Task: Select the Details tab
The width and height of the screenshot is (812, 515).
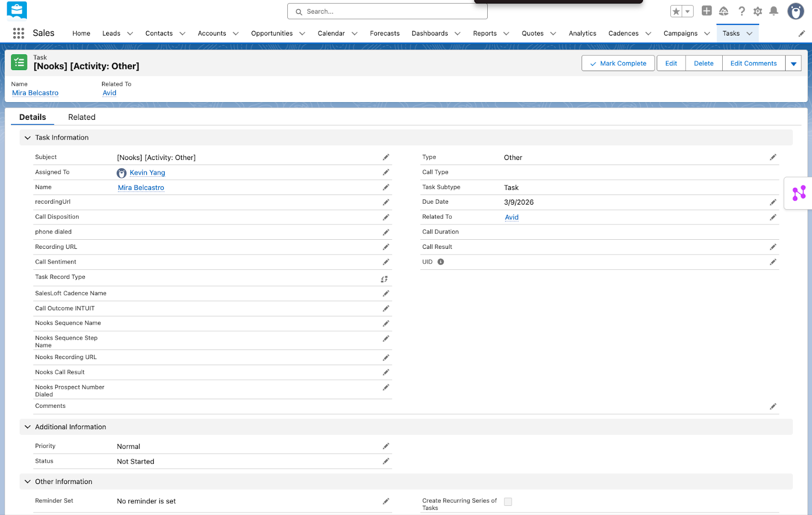Action: (x=32, y=117)
